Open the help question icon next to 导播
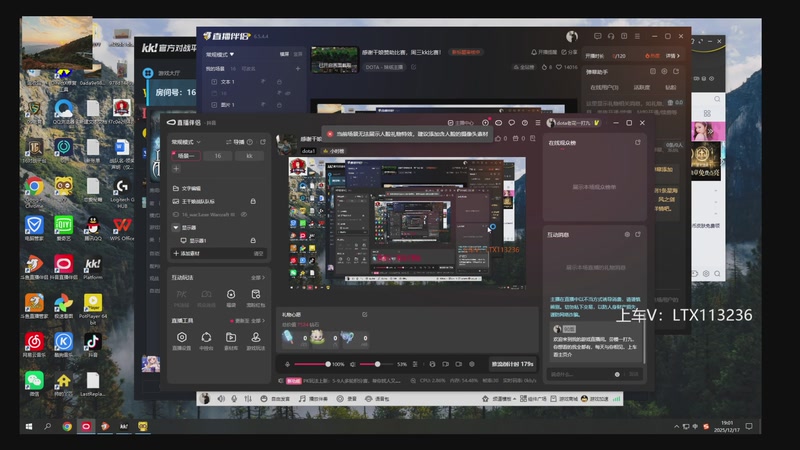Screen dimensions: 800x450 click(x=250, y=142)
